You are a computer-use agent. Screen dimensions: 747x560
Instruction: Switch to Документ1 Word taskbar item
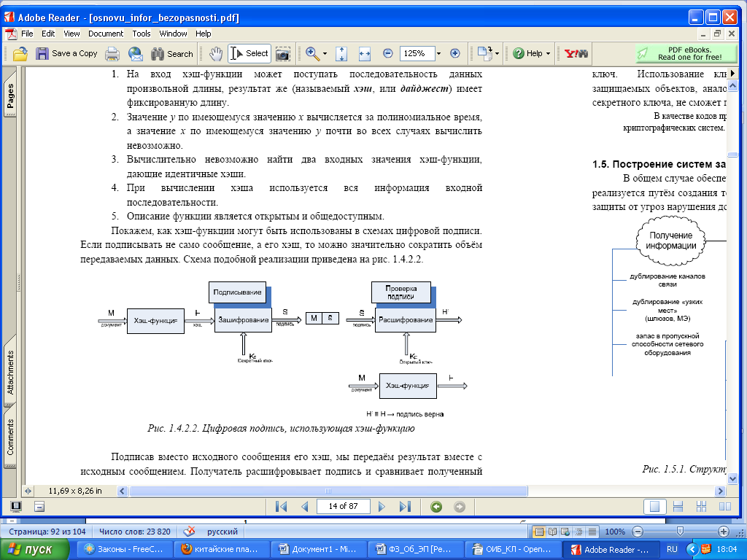pos(318,549)
